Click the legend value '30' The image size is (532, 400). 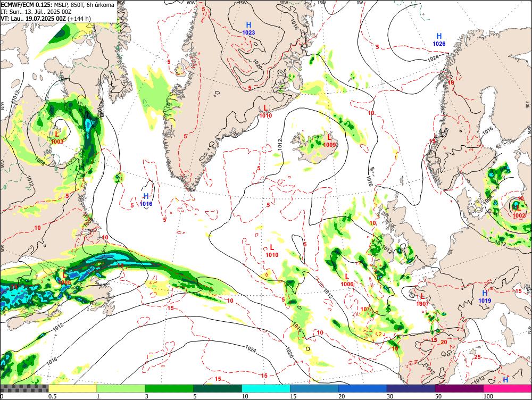coord(390,396)
